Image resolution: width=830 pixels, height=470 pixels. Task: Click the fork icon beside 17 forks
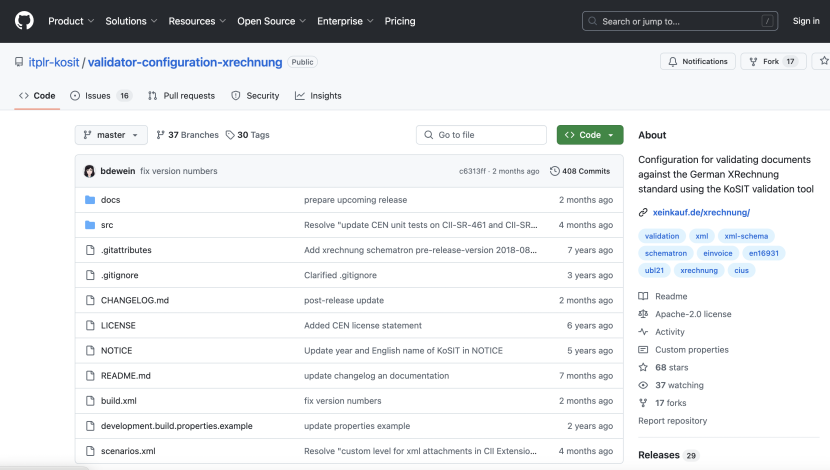[643, 403]
